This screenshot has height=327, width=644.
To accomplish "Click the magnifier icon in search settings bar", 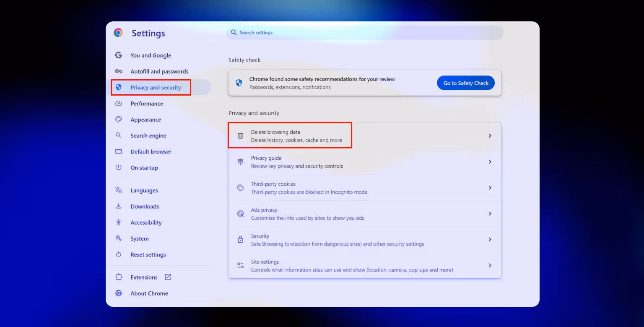I will click(x=234, y=32).
